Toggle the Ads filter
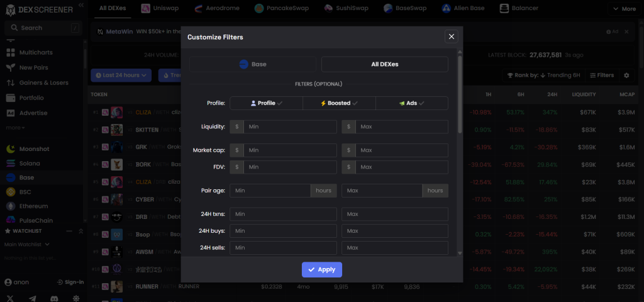644x302 pixels. tap(412, 103)
